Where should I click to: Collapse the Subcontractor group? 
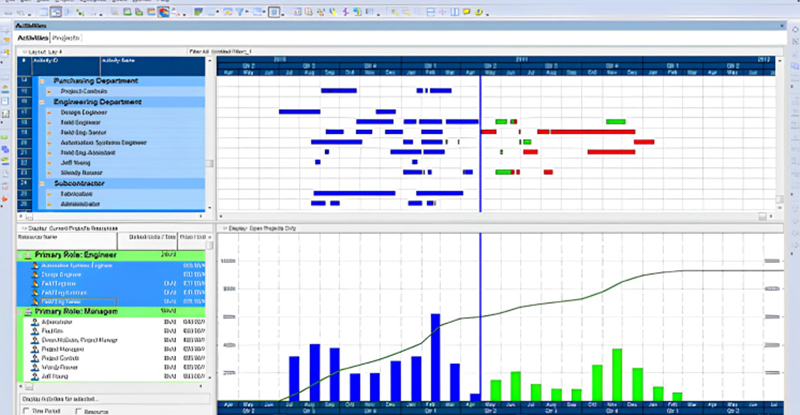(x=41, y=184)
